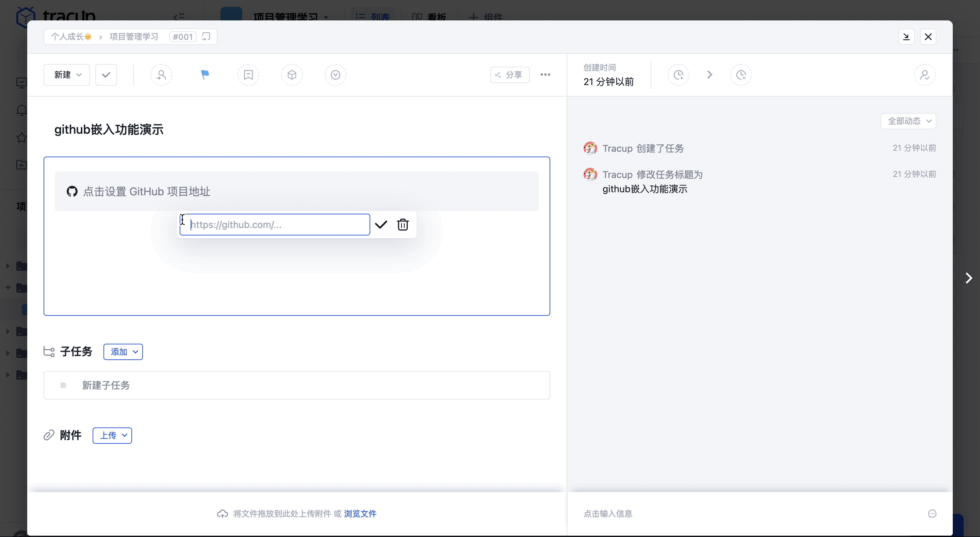Click the version cube icon
The image size is (980, 537).
pos(292,75)
